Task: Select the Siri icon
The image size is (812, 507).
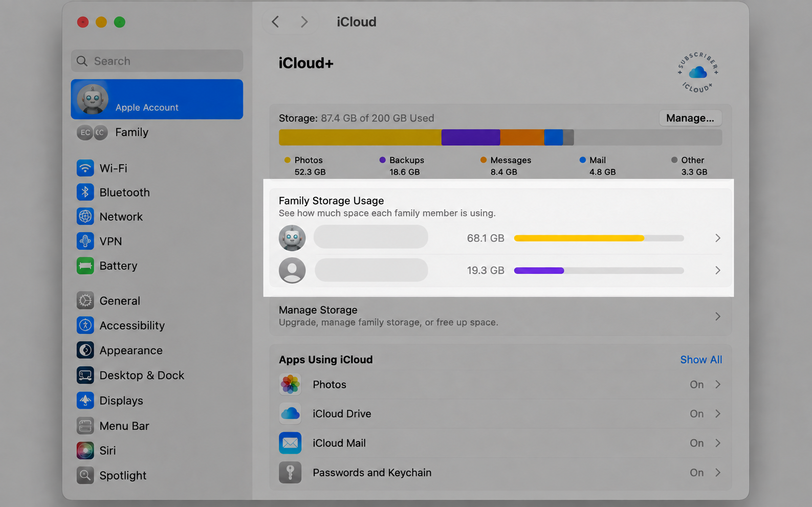Action: [x=85, y=450]
